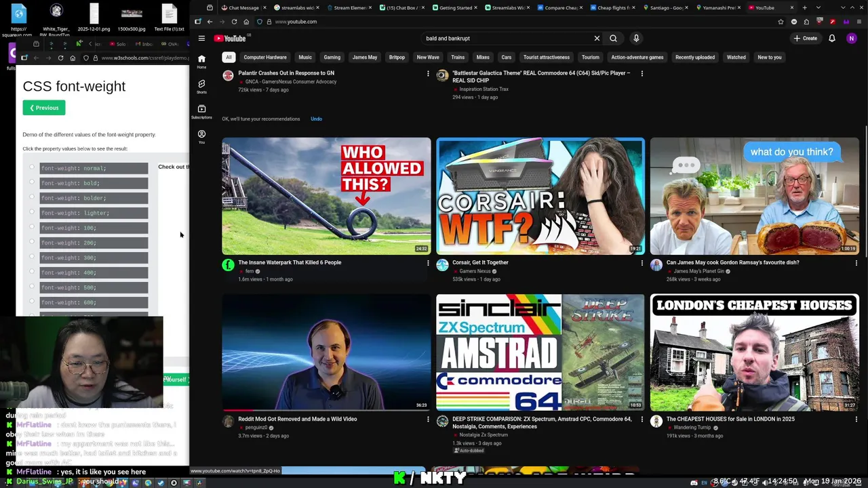
Task: Open options for Corsair, Get It Together
Action: click(642, 263)
